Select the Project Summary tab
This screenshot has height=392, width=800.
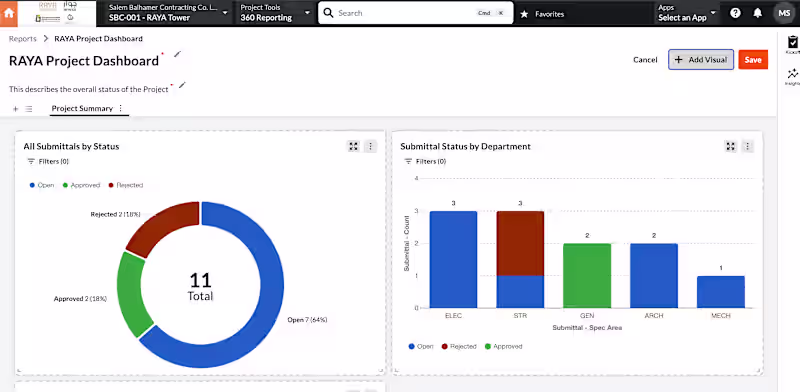coord(82,108)
